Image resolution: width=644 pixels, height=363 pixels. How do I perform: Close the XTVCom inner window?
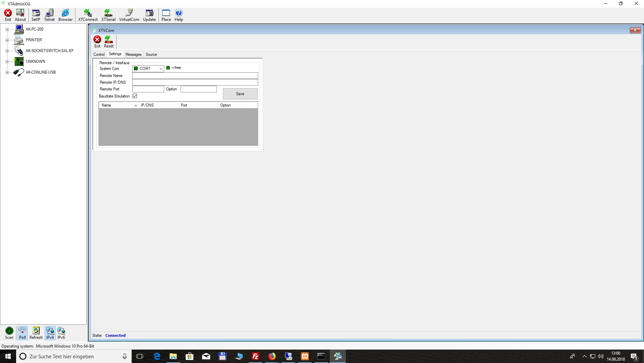[x=635, y=30]
